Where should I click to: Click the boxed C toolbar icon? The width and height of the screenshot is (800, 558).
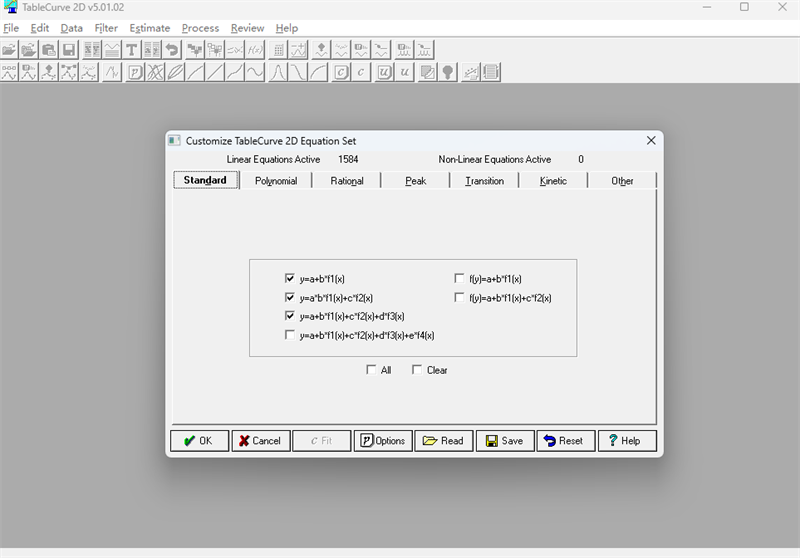coord(341,72)
